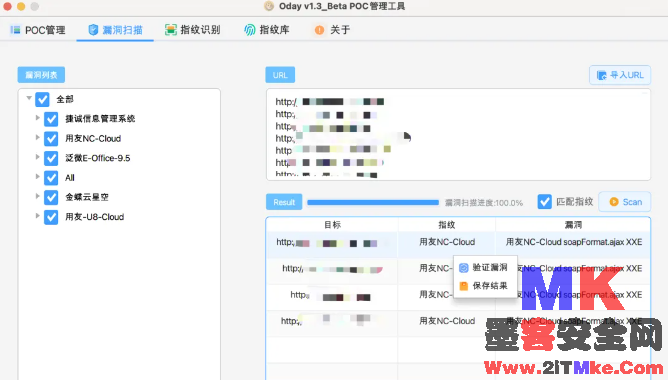Image resolution: width=668 pixels, height=380 pixels.
Task: Click the POC管理 list icon
Action: pos(16,30)
